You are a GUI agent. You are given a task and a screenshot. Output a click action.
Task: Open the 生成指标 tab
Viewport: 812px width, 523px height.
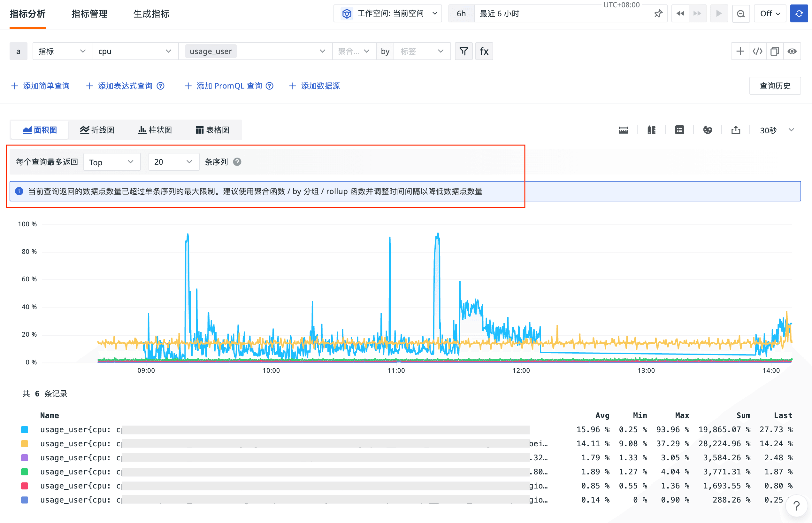click(151, 14)
